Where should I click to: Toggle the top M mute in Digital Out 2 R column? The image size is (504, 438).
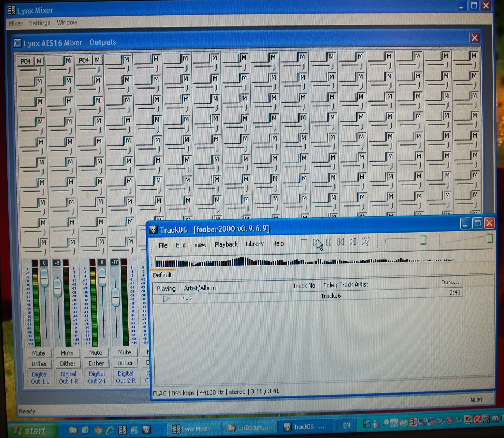127,59
